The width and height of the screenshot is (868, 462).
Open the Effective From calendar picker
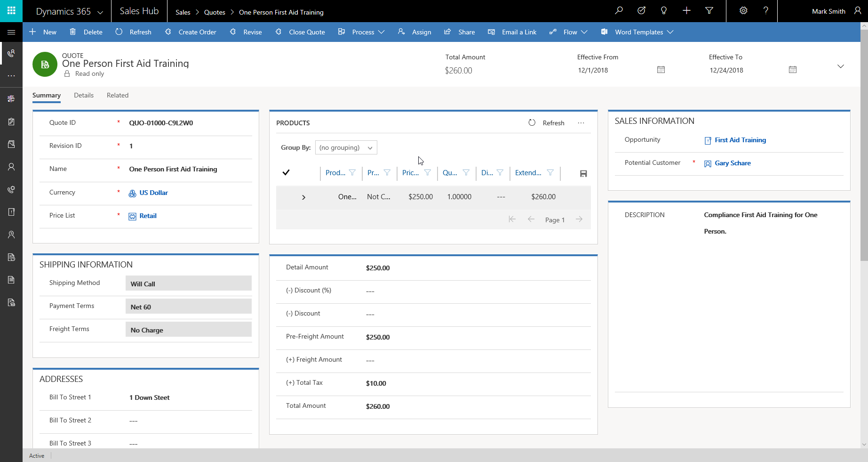click(661, 70)
